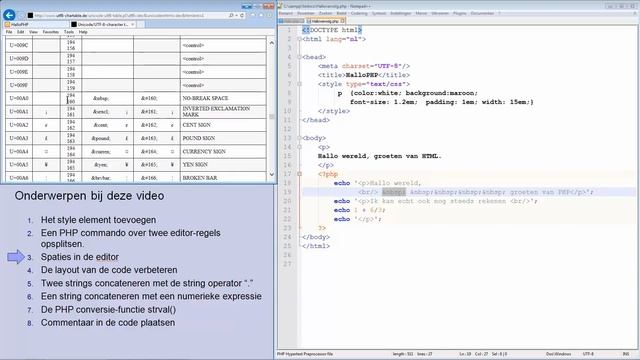Open the browser Tools menu
The image size is (640, 360).
pyautogui.click(x=69, y=32)
